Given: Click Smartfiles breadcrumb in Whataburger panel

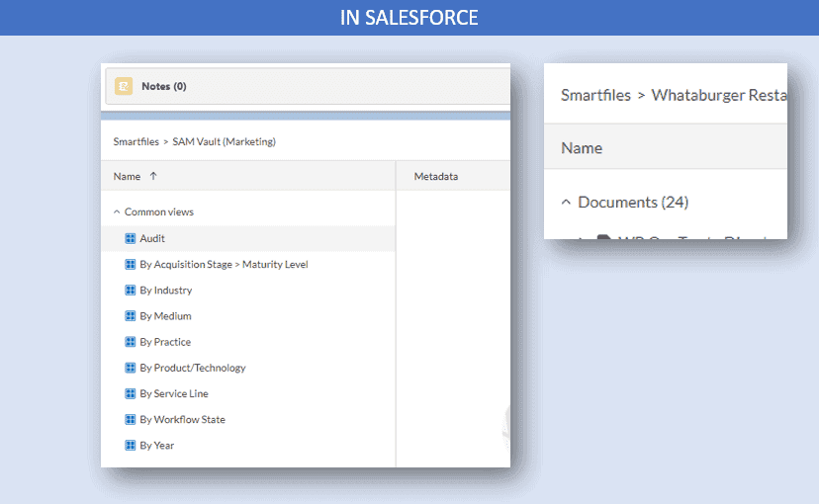Looking at the screenshot, I should pos(595,95).
